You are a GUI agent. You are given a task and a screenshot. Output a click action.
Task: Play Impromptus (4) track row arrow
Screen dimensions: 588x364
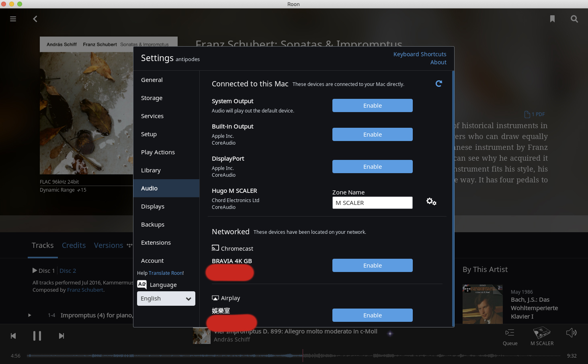(29, 315)
